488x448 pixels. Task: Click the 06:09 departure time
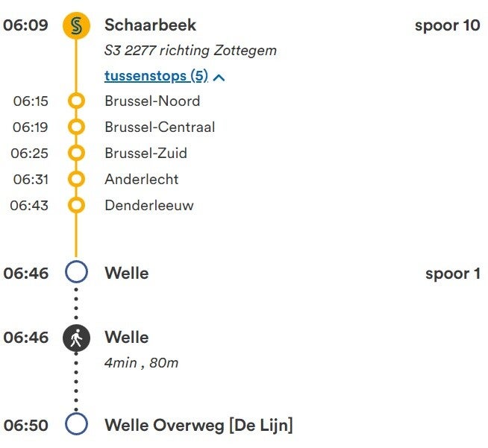(25, 25)
